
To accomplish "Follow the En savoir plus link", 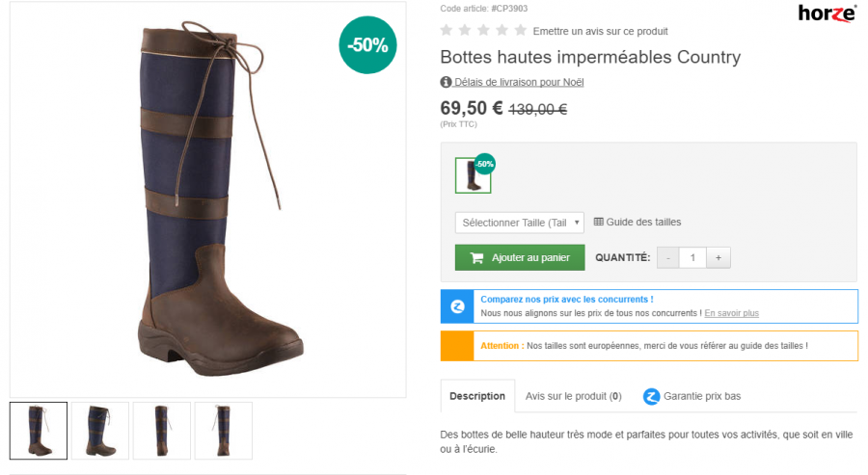I will (731, 313).
